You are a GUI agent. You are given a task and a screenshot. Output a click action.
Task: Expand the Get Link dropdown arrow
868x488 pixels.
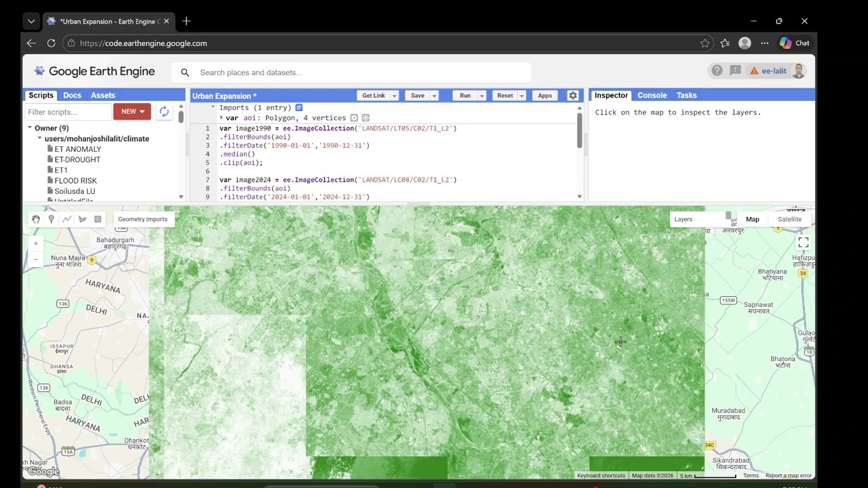click(394, 96)
